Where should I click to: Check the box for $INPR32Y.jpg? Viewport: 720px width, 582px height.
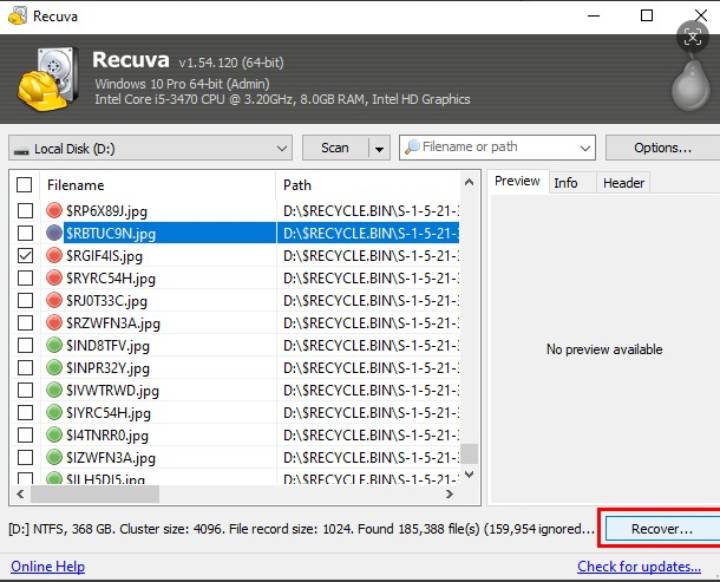pyautogui.click(x=25, y=367)
